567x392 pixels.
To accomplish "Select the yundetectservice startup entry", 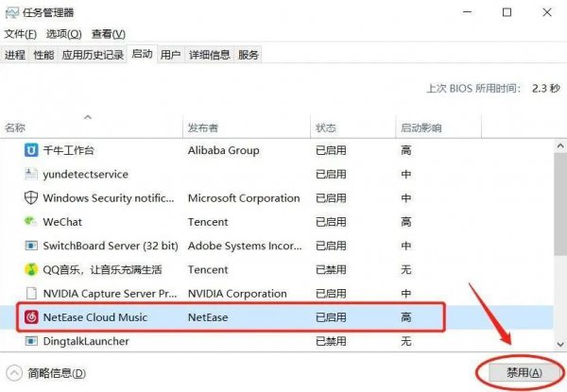I will pyautogui.click(x=85, y=175).
